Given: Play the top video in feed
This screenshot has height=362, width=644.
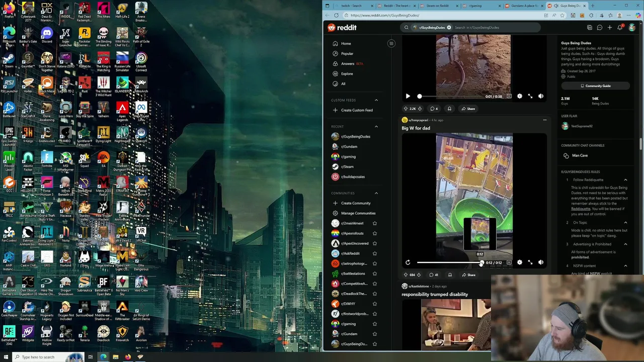Looking at the screenshot, I should point(408,96).
